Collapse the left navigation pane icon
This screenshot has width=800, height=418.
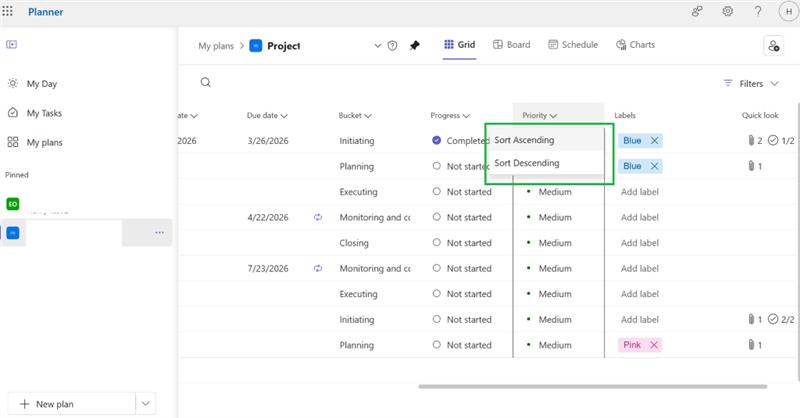click(11, 44)
